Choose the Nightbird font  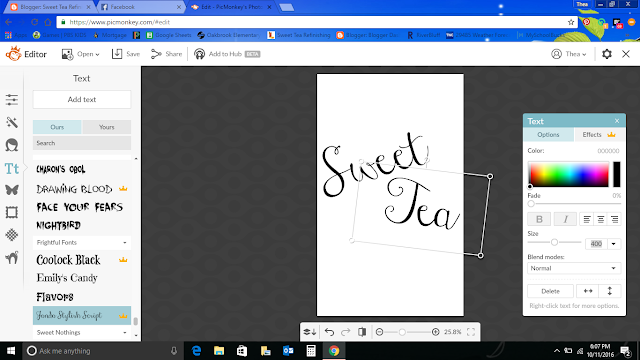[58, 225]
